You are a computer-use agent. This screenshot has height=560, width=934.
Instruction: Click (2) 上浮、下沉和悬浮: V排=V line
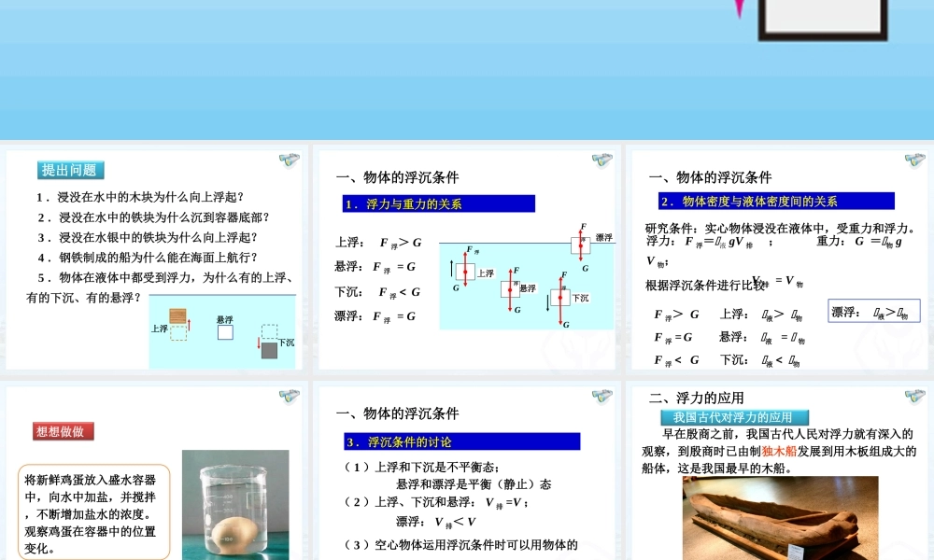(x=436, y=502)
